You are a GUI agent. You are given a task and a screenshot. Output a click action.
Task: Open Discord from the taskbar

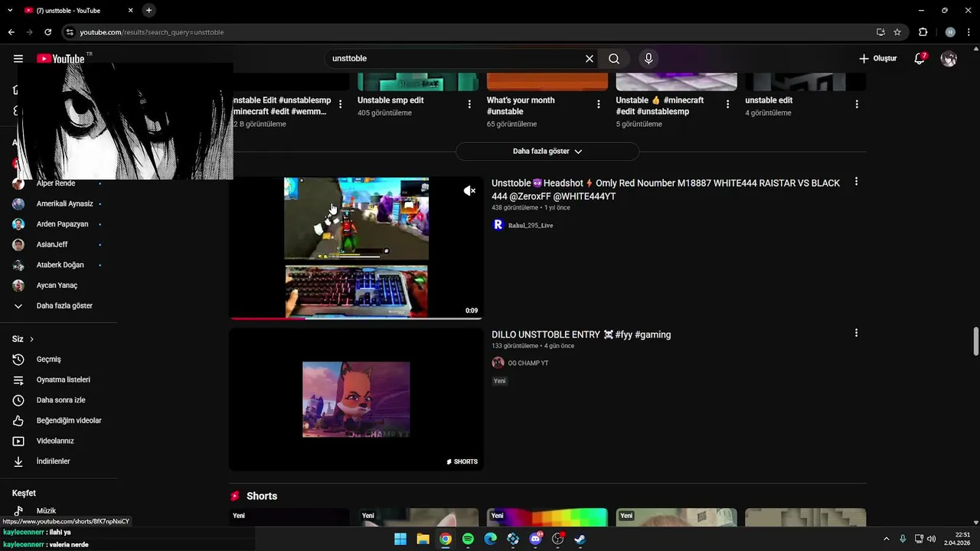pyautogui.click(x=536, y=539)
